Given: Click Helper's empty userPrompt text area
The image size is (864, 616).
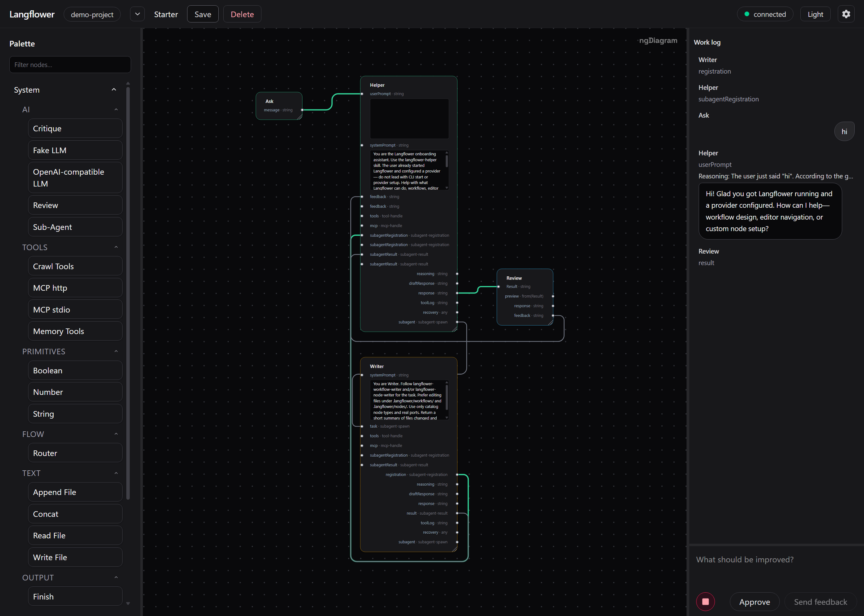Looking at the screenshot, I should (x=409, y=119).
